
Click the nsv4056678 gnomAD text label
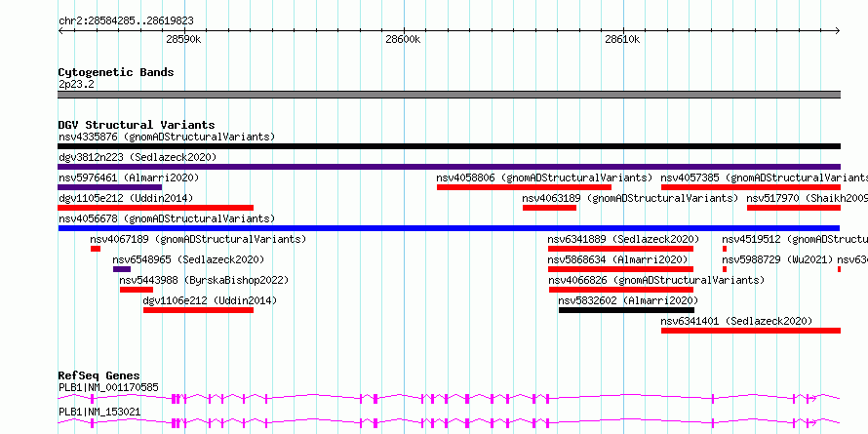pos(167,218)
